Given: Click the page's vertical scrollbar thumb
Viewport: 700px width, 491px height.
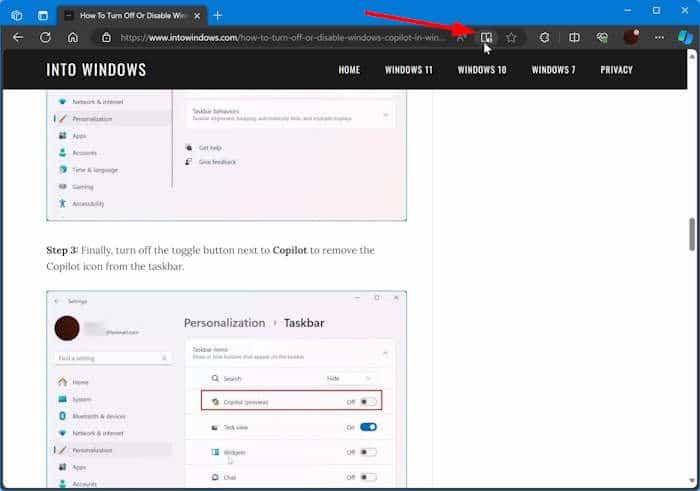Looking at the screenshot, I should pyautogui.click(x=692, y=234).
